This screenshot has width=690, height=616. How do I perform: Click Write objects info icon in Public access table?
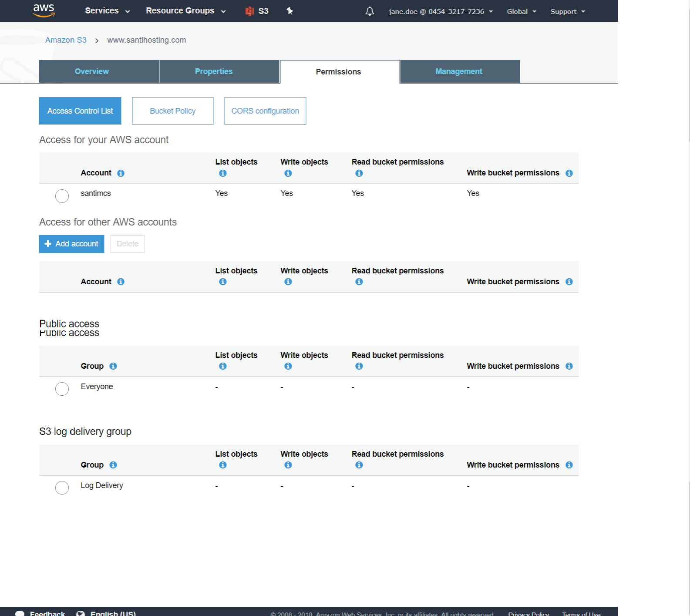click(288, 366)
